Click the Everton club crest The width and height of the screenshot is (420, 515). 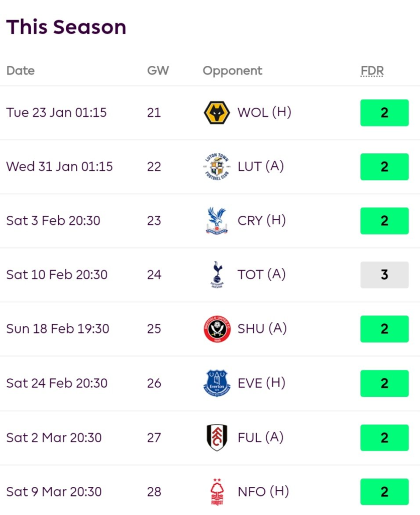pyautogui.click(x=217, y=383)
